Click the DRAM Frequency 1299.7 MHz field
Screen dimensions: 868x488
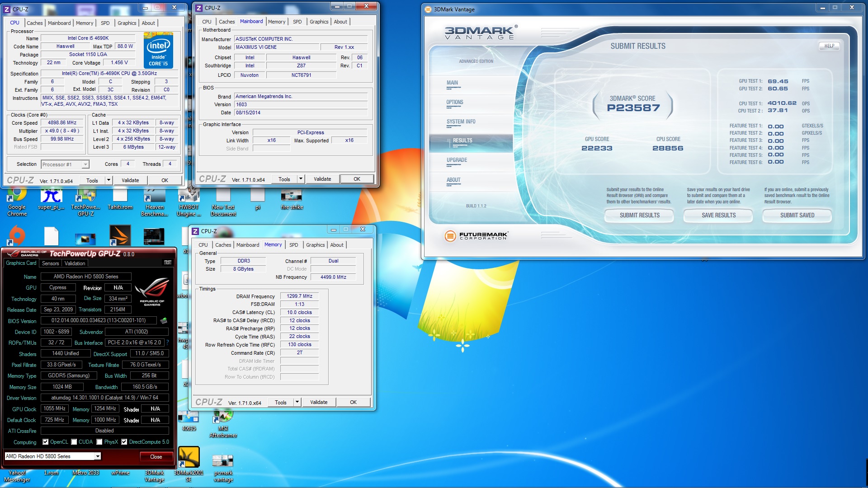coord(299,296)
